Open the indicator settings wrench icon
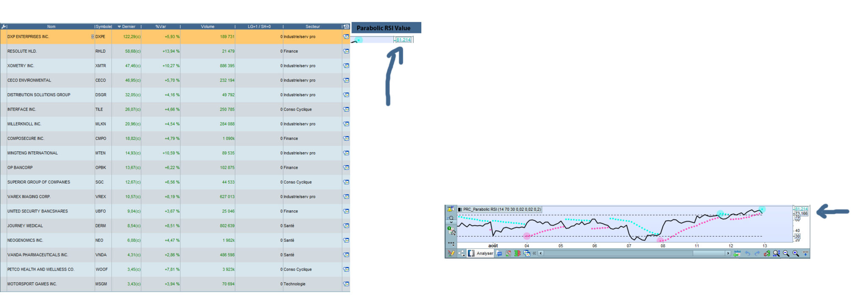This screenshot has height=301, width=868. 452,231
